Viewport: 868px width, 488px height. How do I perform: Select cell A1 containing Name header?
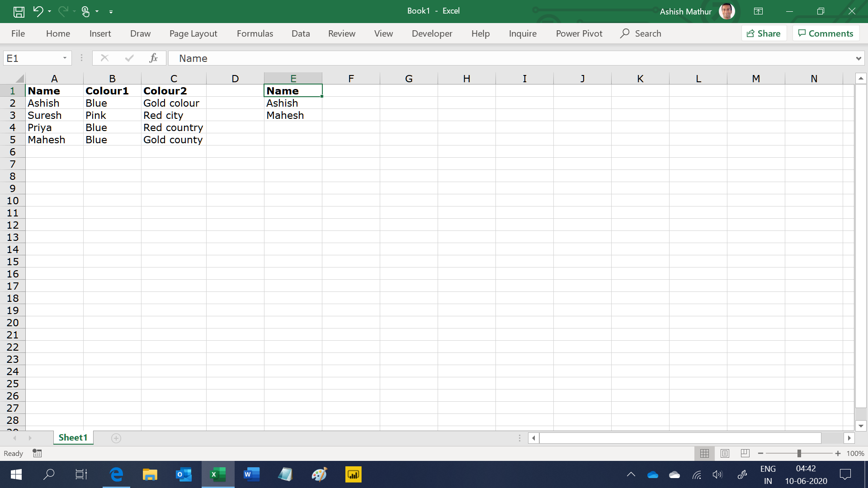54,90
